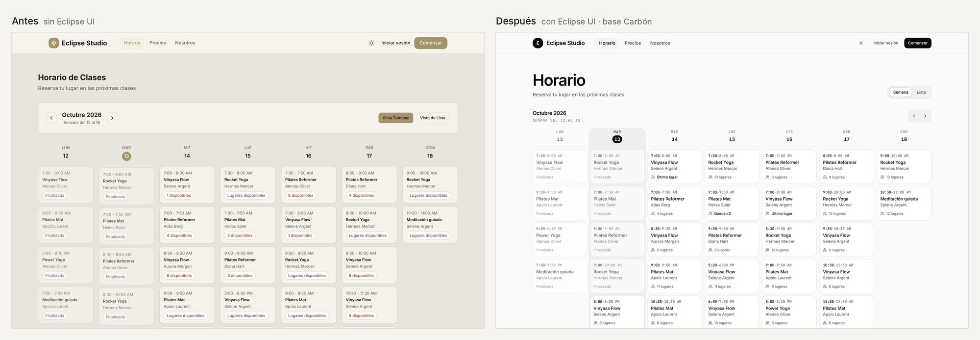Click Iniciar sesión in Después header

pyautogui.click(x=886, y=43)
